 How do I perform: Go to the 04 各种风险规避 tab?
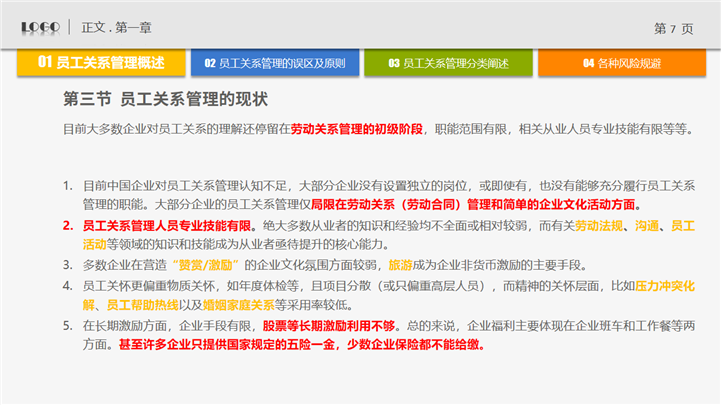(x=621, y=63)
